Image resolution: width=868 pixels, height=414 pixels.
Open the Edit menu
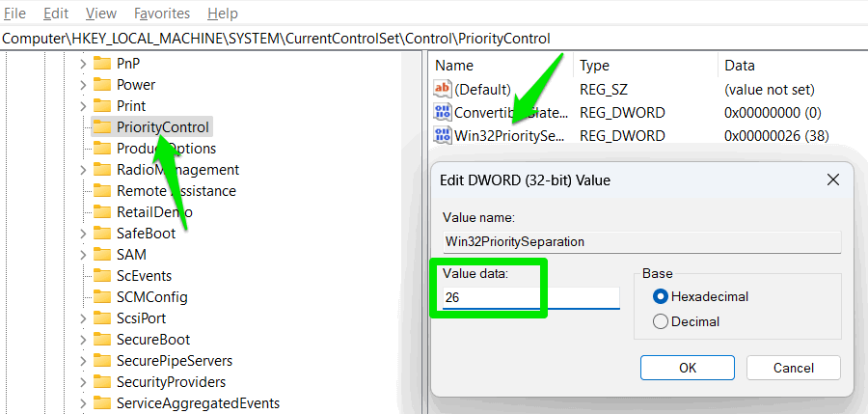point(56,14)
